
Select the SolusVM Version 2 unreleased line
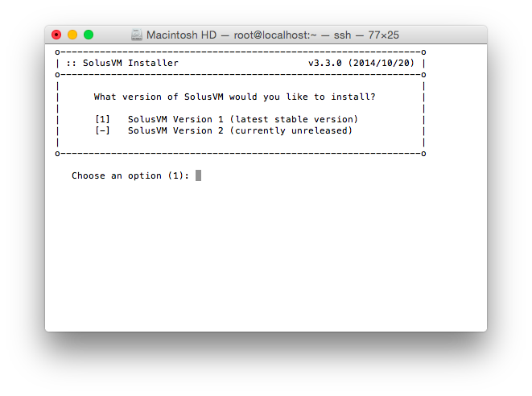click(240, 130)
